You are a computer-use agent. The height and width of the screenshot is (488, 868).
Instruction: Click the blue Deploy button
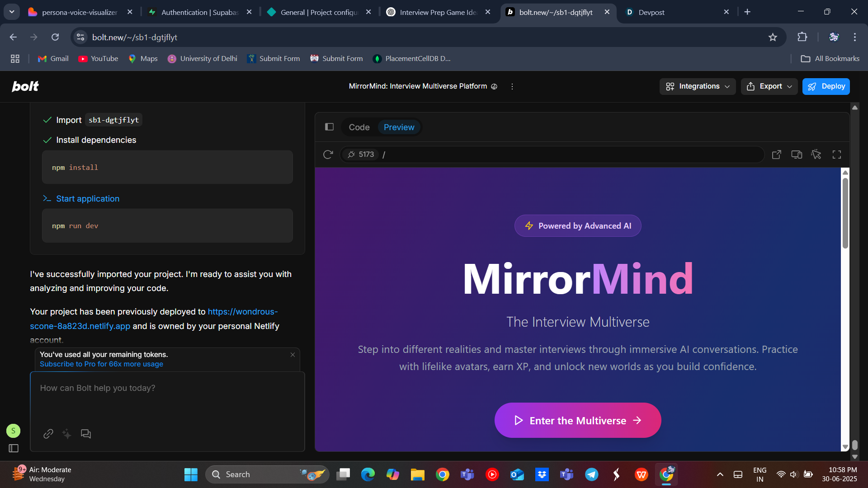point(826,86)
